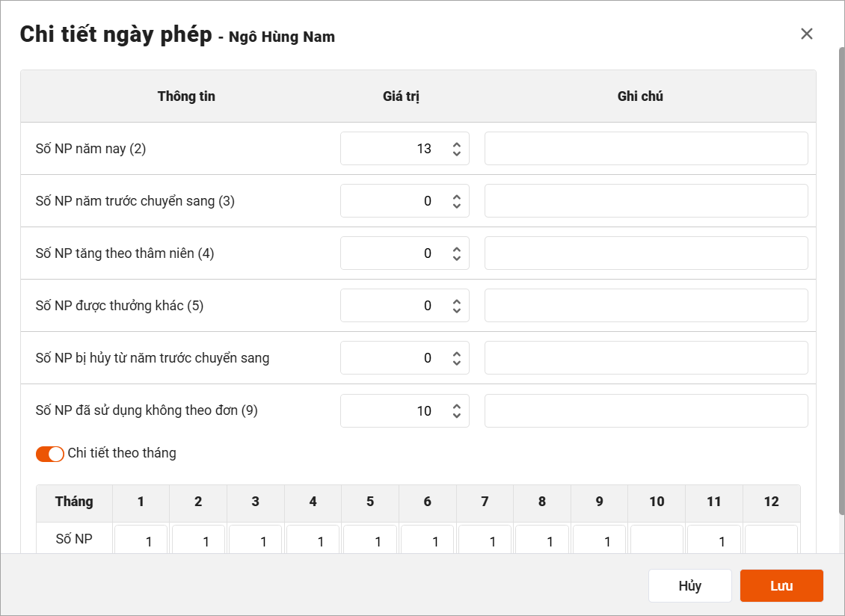The width and height of the screenshot is (845, 616).
Task: Click stepper for 'Số NP được thưởng khác'
Action: pyautogui.click(x=456, y=306)
